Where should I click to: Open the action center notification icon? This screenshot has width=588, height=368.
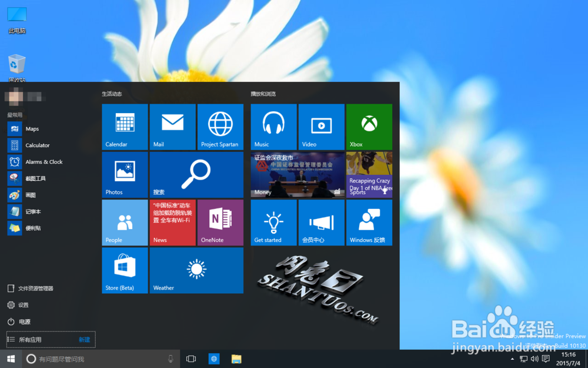pyautogui.click(x=546, y=359)
